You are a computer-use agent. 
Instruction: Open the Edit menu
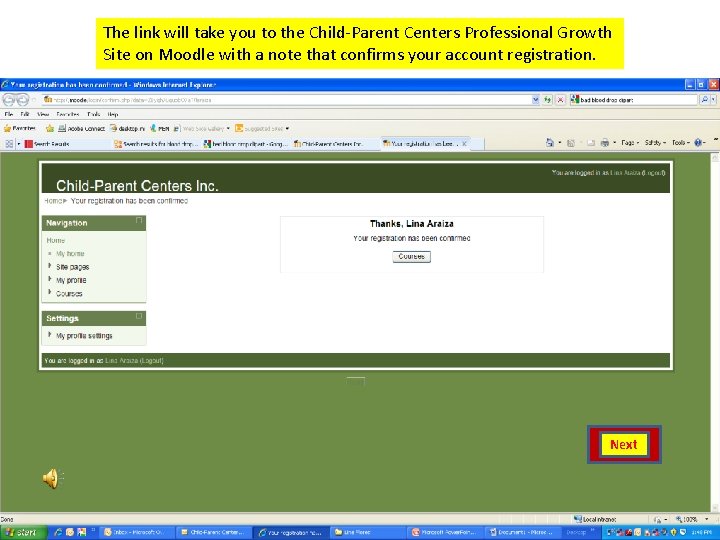pyautogui.click(x=25, y=114)
